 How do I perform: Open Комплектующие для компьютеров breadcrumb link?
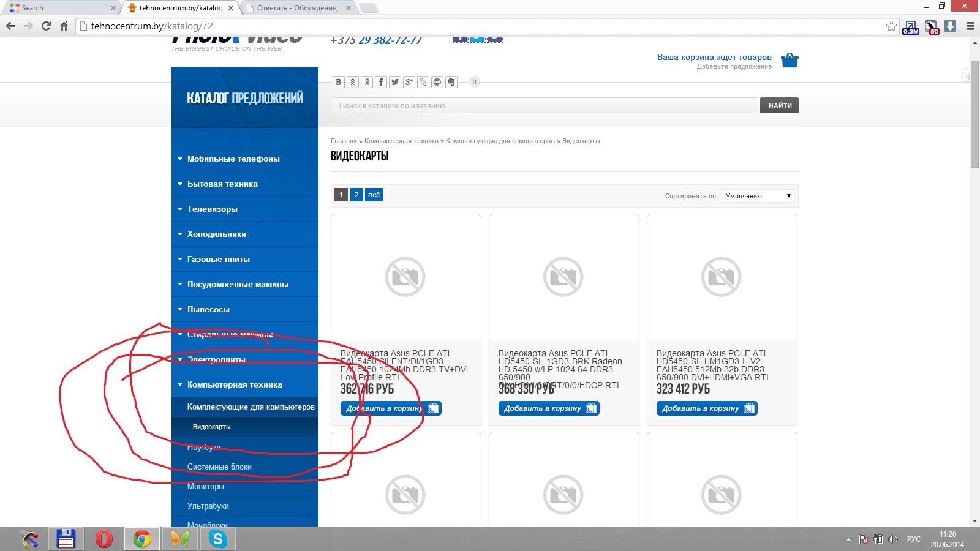[x=500, y=141]
